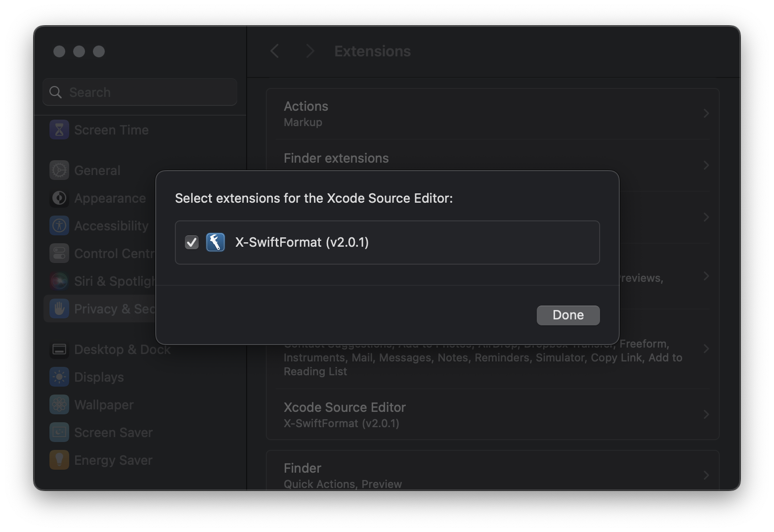Click the red close window button
The height and width of the screenshot is (532, 774).
[59, 51]
